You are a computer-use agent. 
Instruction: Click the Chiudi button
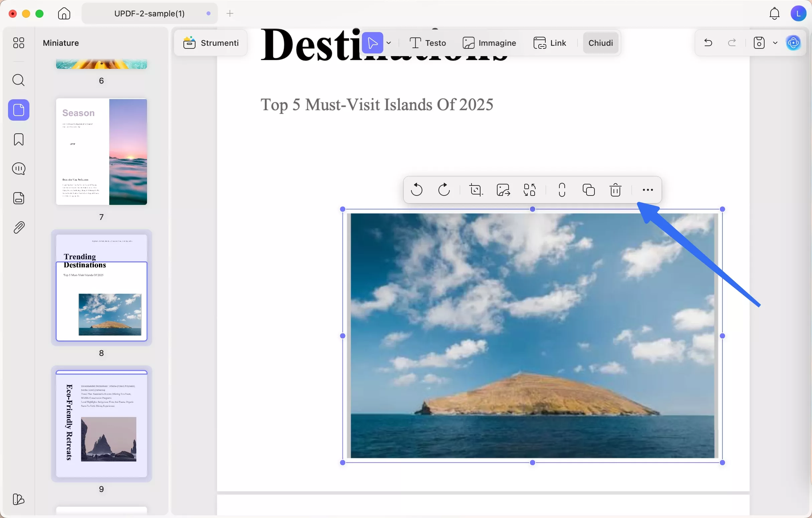tap(600, 43)
